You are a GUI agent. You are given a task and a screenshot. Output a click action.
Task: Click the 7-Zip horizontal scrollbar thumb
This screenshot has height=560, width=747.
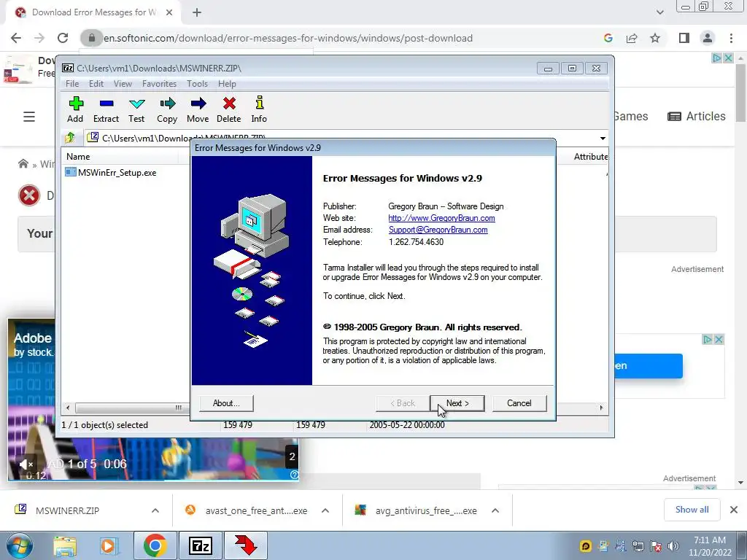click(131, 408)
